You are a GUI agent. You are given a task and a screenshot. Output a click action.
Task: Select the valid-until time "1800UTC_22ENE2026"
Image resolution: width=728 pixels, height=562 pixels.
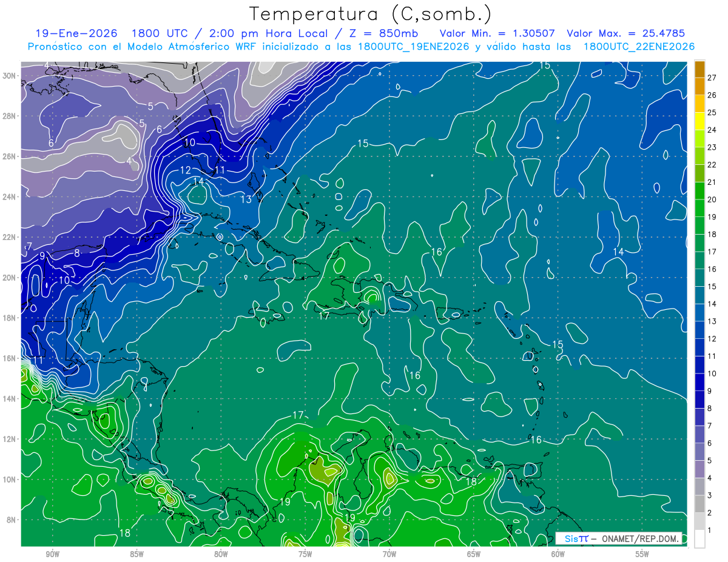coord(638,47)
